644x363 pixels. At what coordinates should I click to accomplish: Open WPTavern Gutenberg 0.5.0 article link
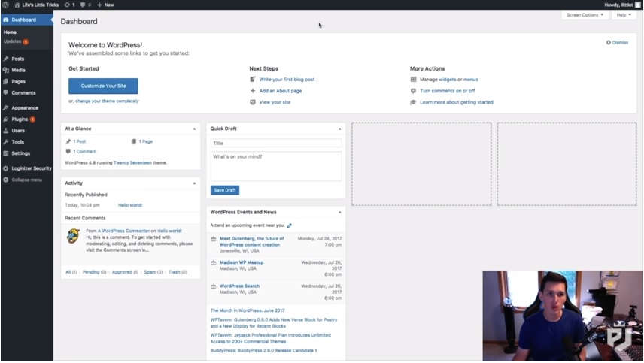pyautogui.click(x=274, y=323)
